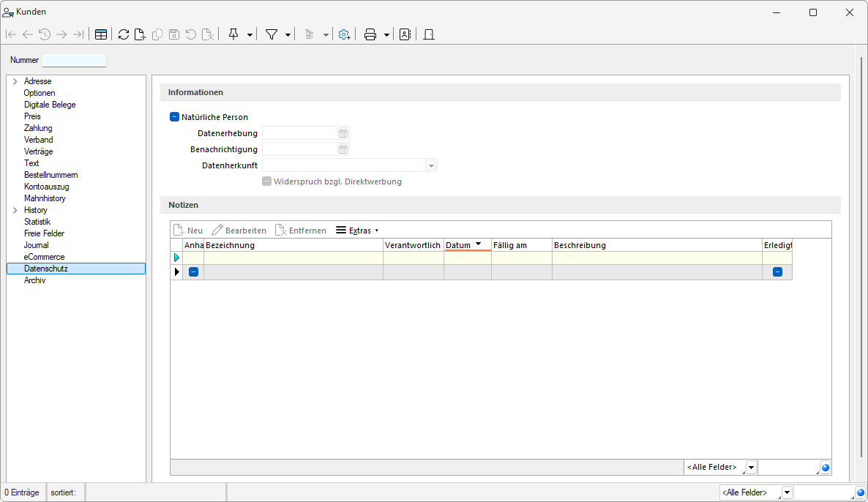Viewport: 868px width, 502px height.
Task: Select Archiv in the tree
Action: tap(35, 280)
